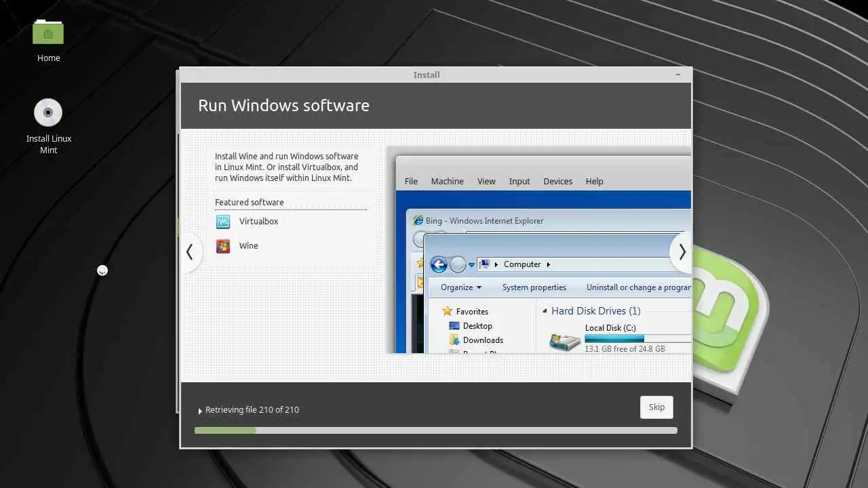Expand the Retrieving file details triangle
The image size is (868, 488).
[200, 411]
